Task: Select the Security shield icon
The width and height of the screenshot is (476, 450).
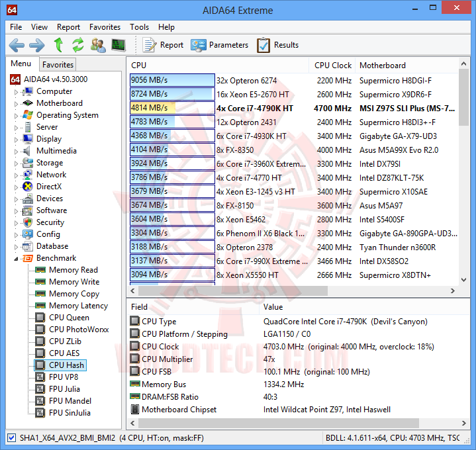Action: tap(28, 222)
